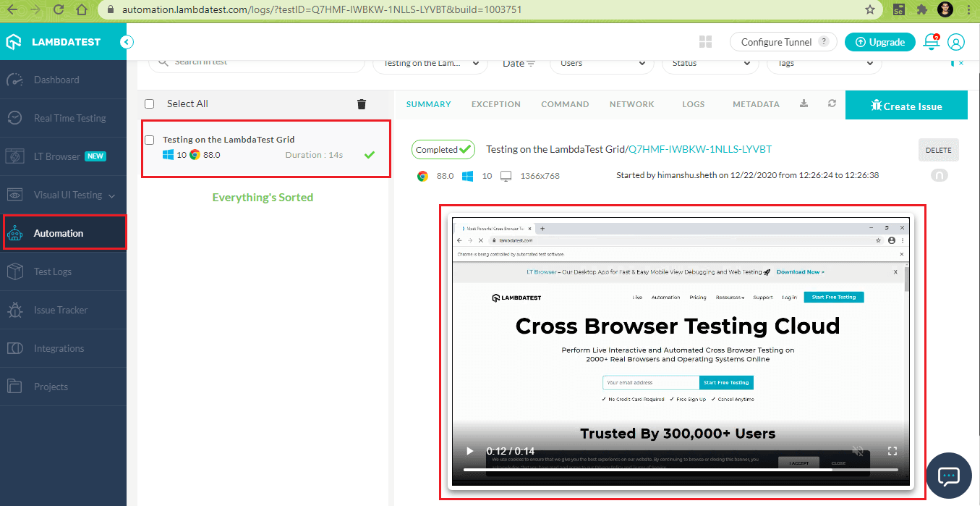Open the browser extensions puzzle icon
The height and width of the screenshot is (506, 980).
[x=921, y=10]
